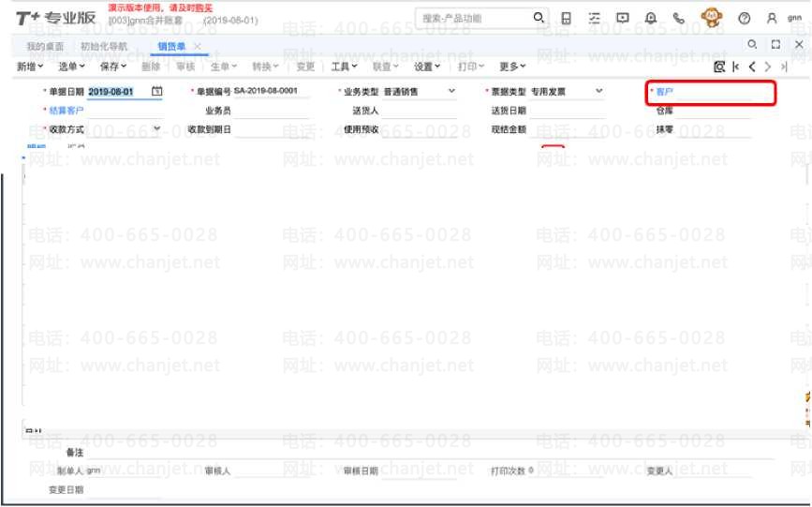Screen dimensions: 812x507
Task: Open the 票据类型 combo box
Action: pos(567,91)
